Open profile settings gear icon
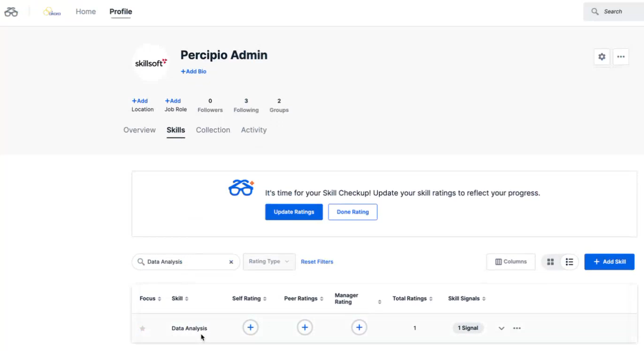Viewport: 644px width, 351px height. pyautogui.click(x=601, y=57)
